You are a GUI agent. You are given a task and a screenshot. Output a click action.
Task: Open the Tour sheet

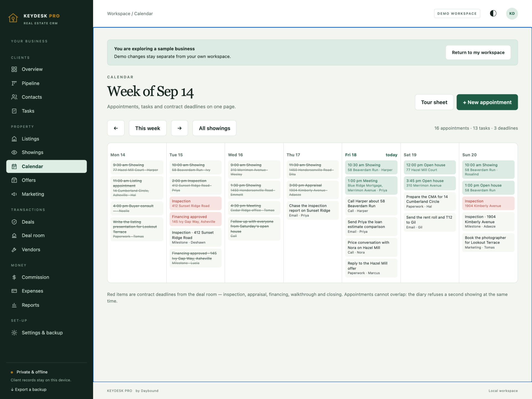(x=434, y=102)
